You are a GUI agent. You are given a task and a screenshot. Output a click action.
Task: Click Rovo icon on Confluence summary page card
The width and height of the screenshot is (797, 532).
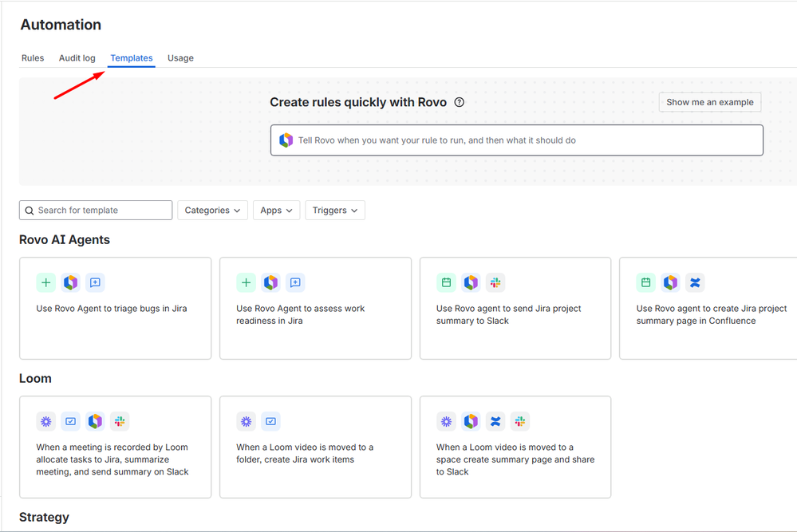[671, 282]
